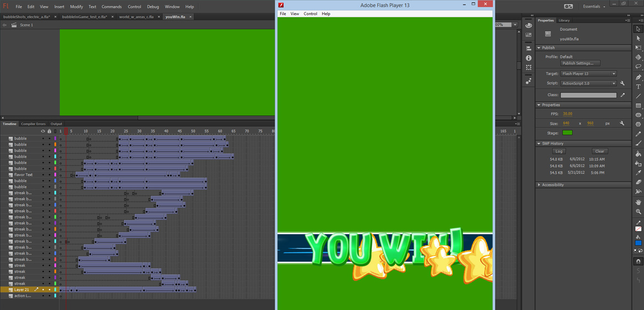Select the Text tool in tools panel
Viewport: 644px width, 310px height.
click(x=638, y=86)
